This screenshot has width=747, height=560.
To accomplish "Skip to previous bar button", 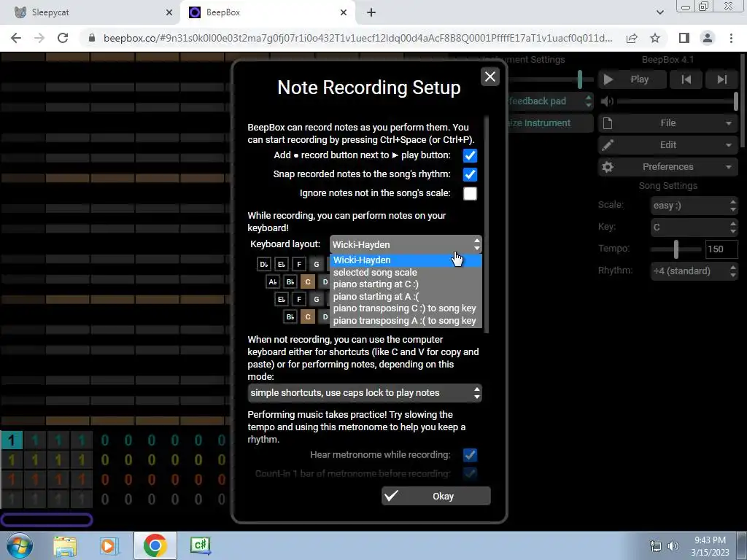I will click(686, 79).
